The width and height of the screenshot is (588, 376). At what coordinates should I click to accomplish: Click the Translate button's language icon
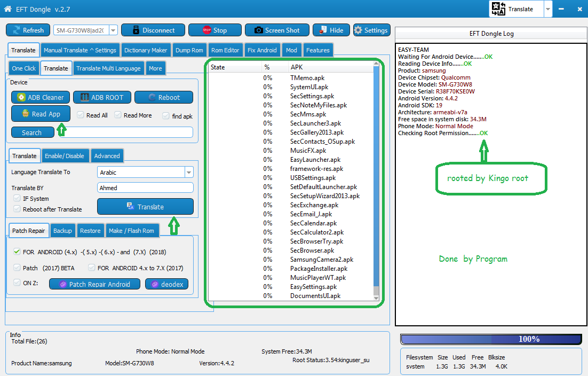tap(130, 206)
